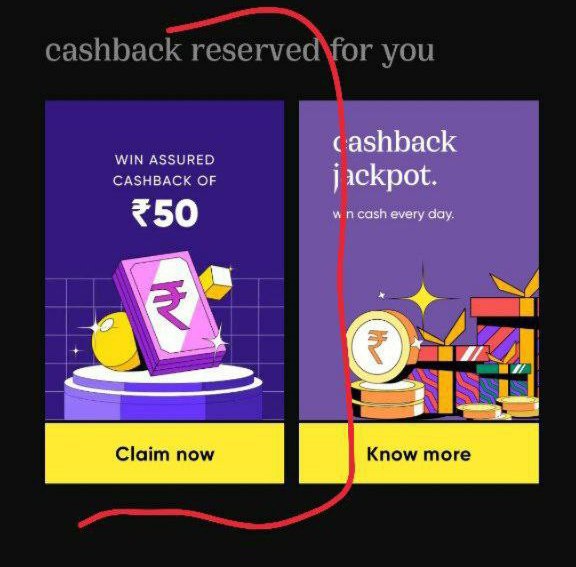The image size is (576, 567).
Task: Click the yellow four-point sparkle star
Action: [x=423, y=298]
